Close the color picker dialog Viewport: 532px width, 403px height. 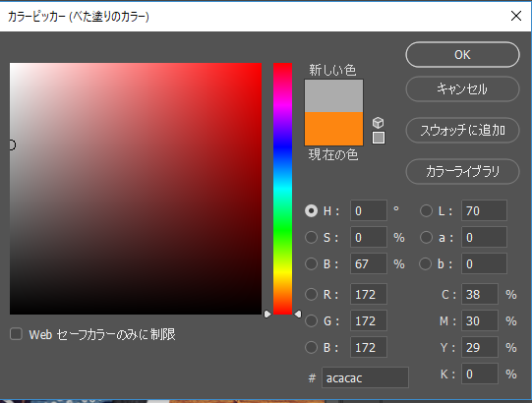516,16
